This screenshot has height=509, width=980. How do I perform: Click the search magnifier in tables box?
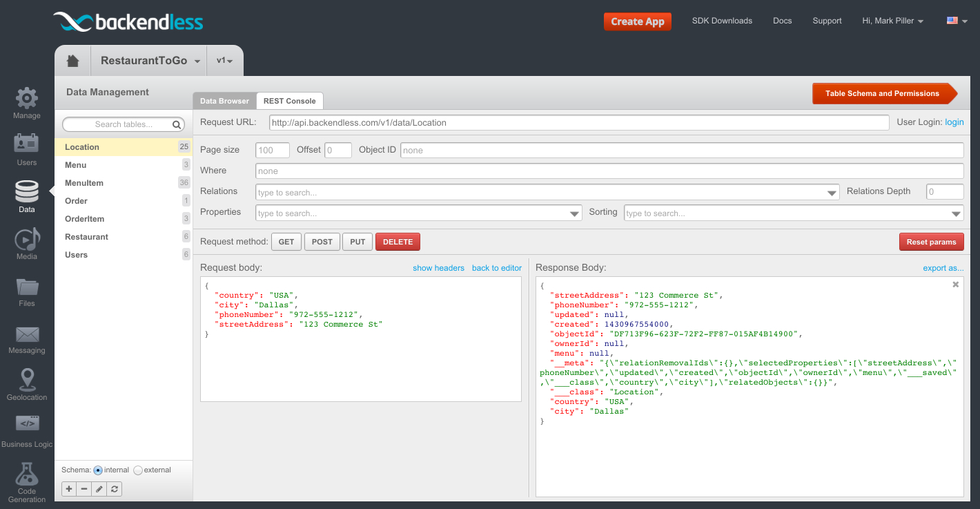tap(177, 124)
